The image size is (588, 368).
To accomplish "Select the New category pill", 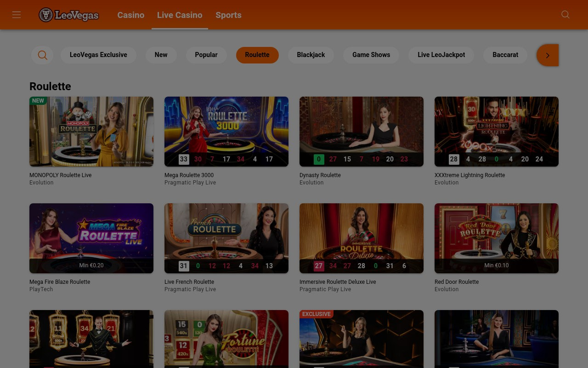I will [x=161, y=55].
